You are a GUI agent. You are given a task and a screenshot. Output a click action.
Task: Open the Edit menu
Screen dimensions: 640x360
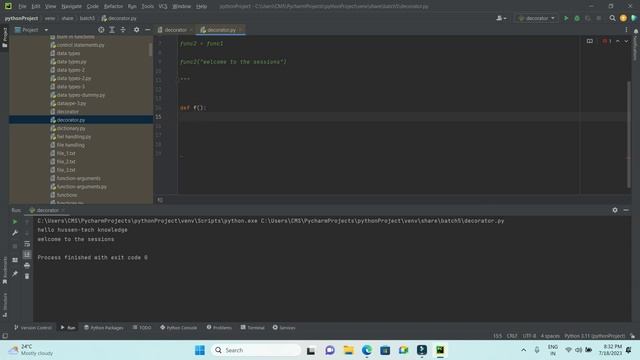(36, 7)
